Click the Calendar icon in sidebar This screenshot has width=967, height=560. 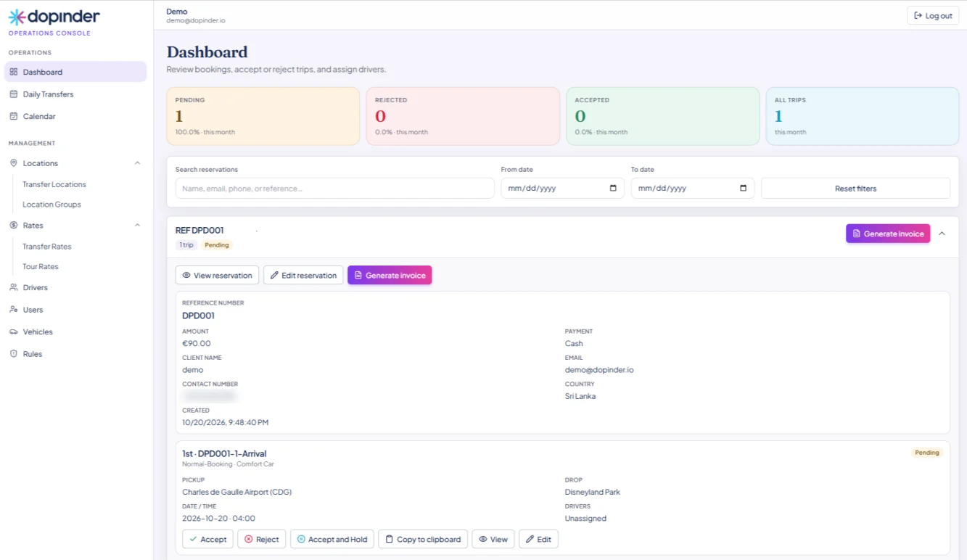[x=14, y=116]
